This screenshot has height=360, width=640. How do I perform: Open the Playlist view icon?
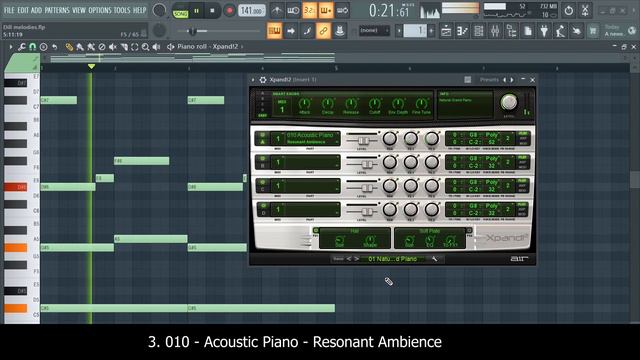pyautogui.click(x=446, y=31)
